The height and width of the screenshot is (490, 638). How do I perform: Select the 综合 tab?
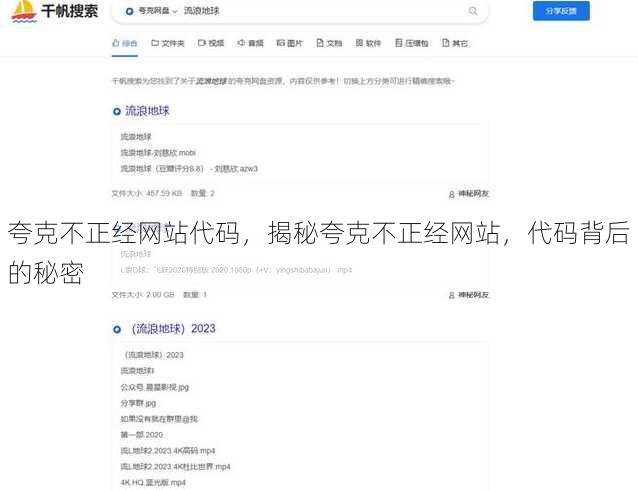[125, 43]
